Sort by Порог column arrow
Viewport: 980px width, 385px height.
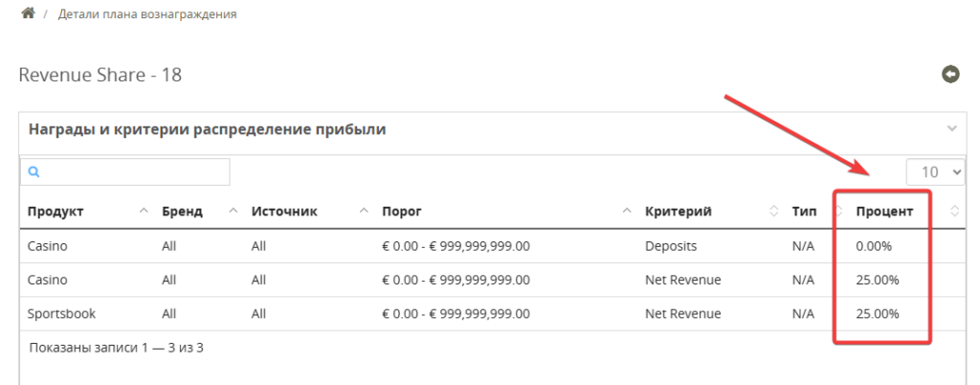pos(627,212)
